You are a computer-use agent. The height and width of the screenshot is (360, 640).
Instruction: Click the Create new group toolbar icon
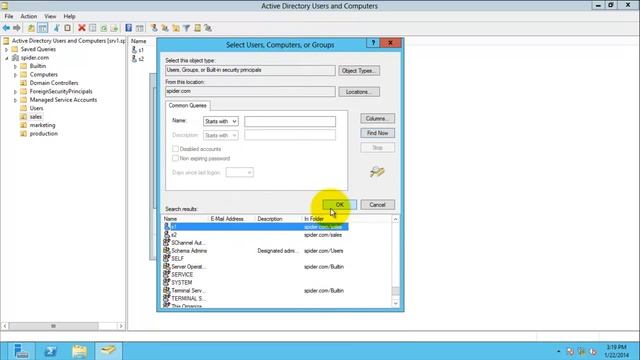tap(165, 28)
